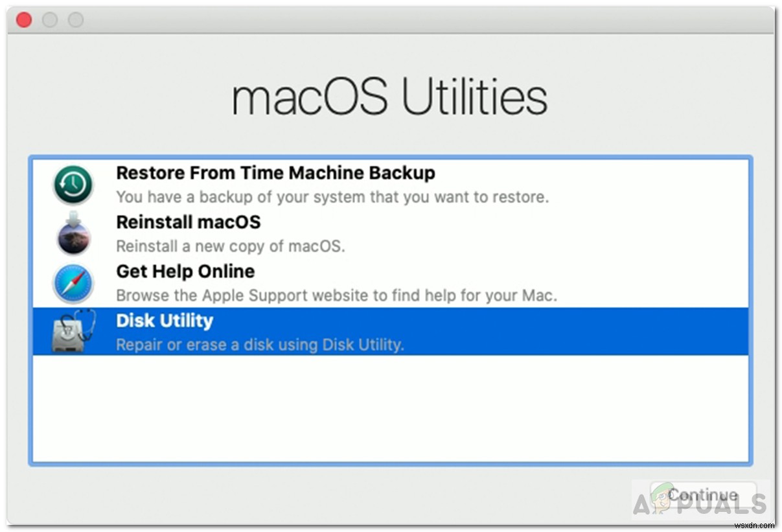Click the Disk Utility stethoscope icon
This screenshot has width=782, height=532.
73,331
